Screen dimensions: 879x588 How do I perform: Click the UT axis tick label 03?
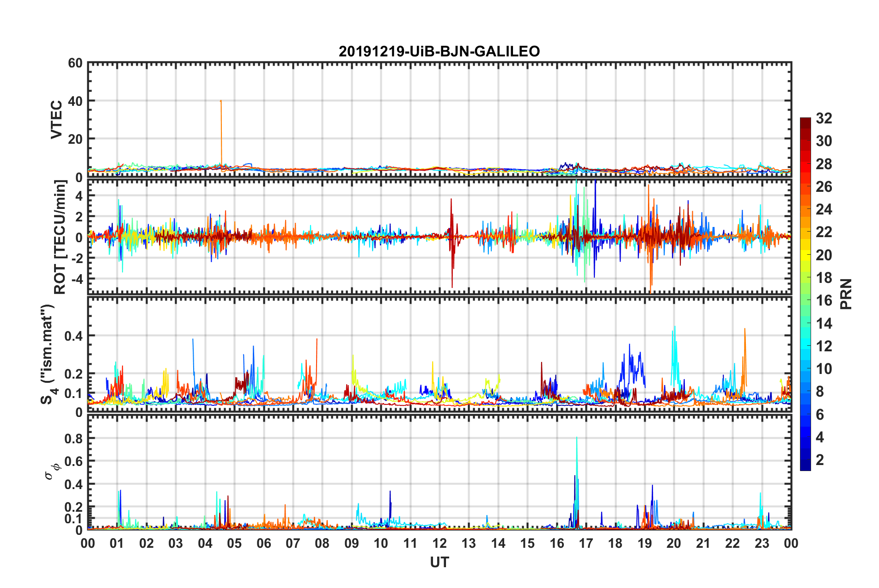(176, 543)
